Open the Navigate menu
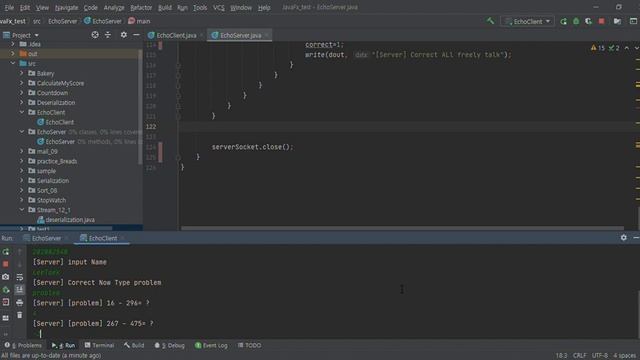 click(x=66, y=7)
